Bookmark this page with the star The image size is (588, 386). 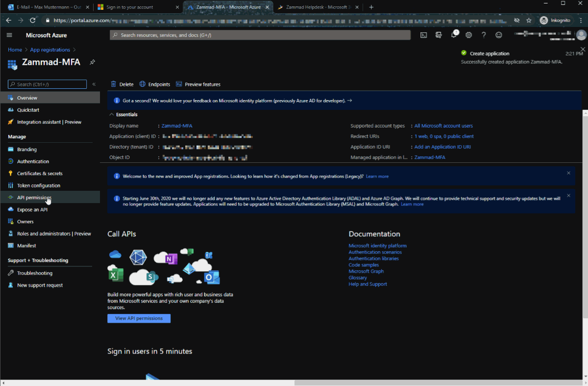pos(529,20)
